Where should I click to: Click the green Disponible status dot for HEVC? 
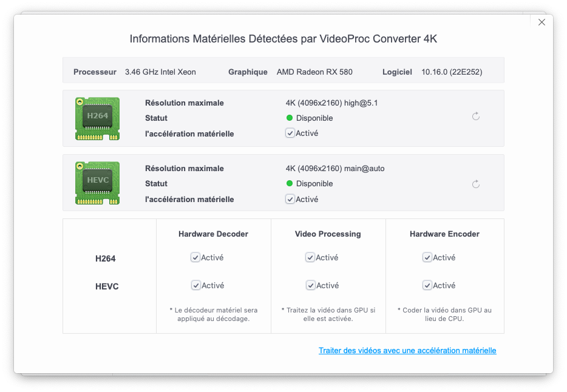click(x=290, y=183)
